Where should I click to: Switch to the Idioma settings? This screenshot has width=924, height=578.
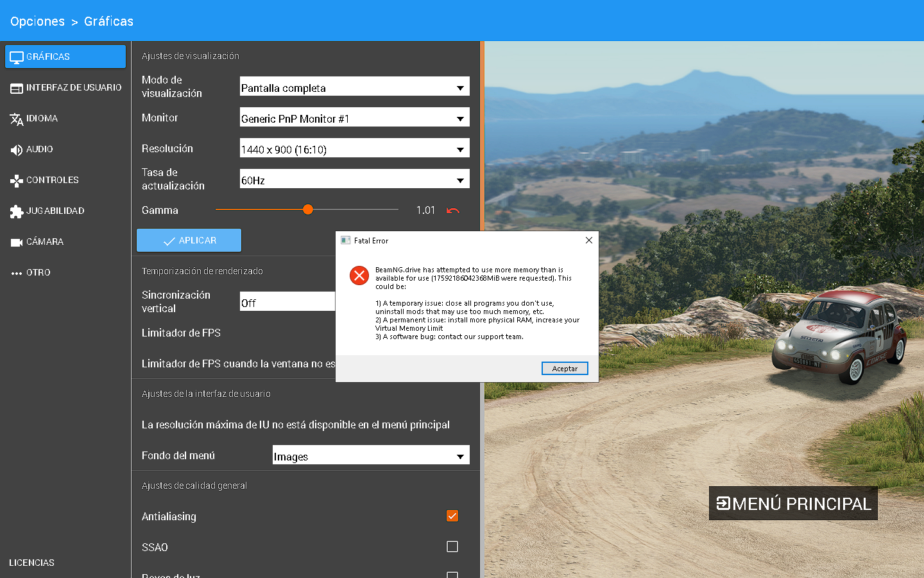[x=65, y=118]
